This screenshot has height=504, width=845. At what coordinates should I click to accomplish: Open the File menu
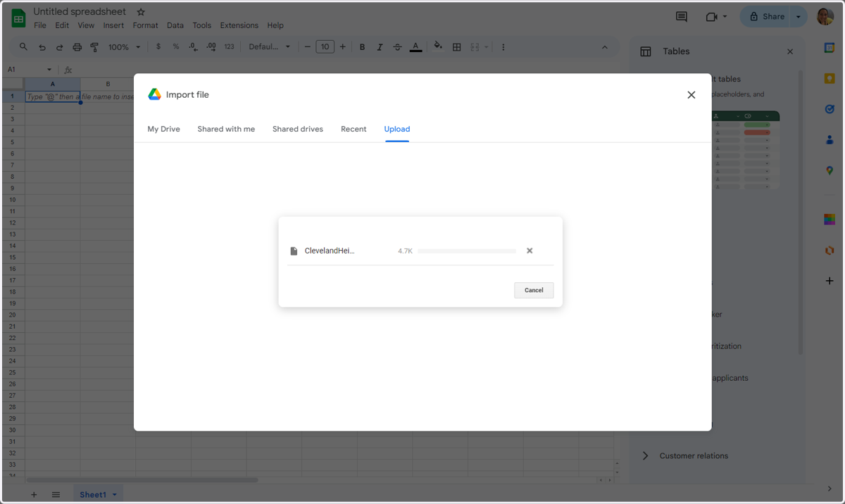40,25
